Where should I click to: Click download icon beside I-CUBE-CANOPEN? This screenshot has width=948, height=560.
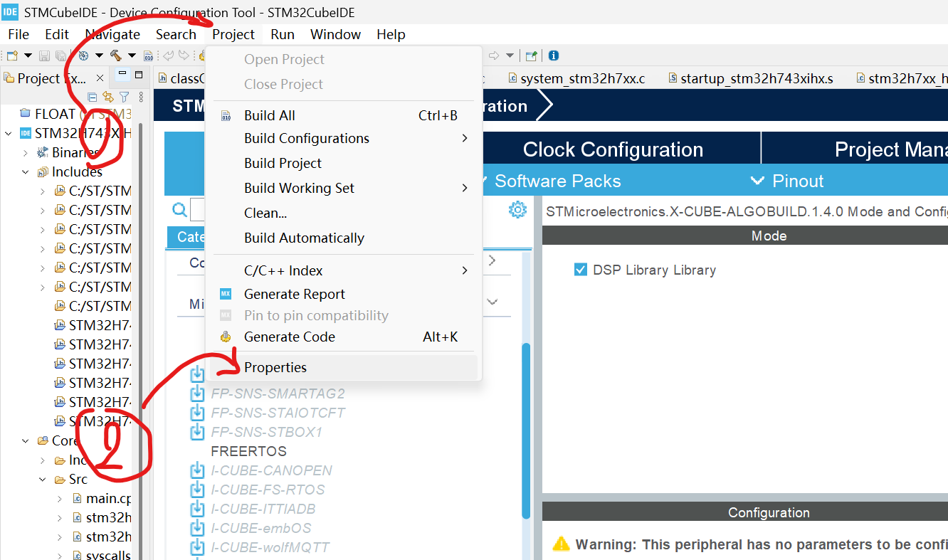tap(198, 470)
